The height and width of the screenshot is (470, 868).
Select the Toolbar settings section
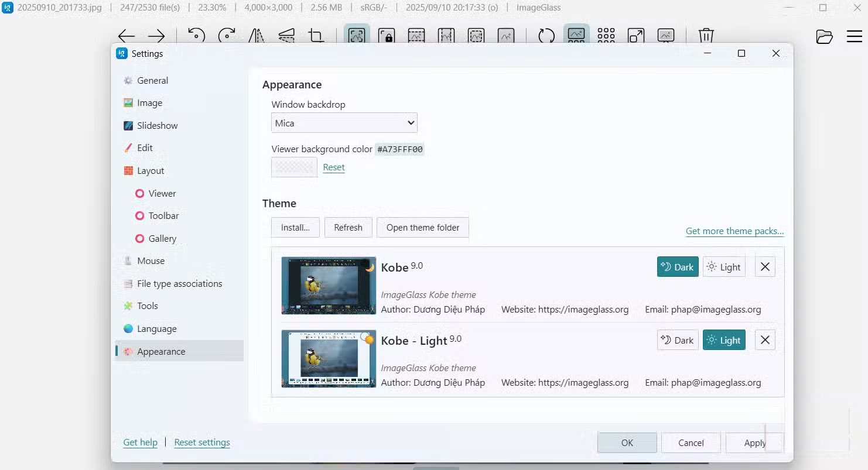[162, 215]
